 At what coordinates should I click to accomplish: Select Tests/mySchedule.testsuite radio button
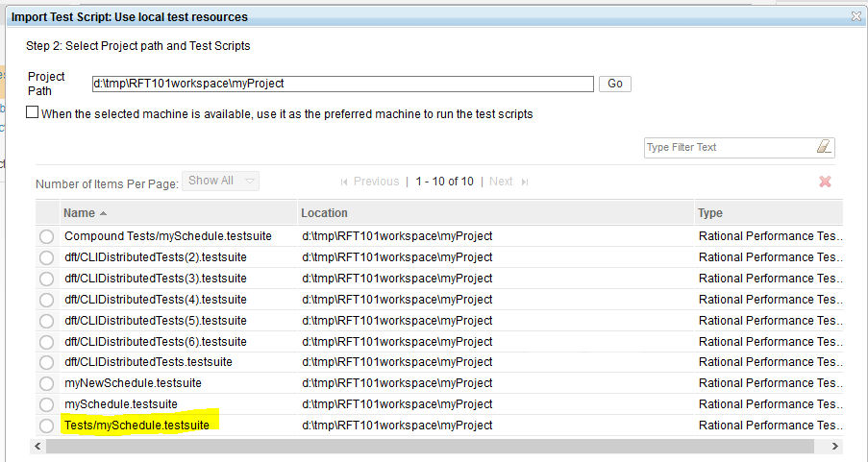pos(46,426)
